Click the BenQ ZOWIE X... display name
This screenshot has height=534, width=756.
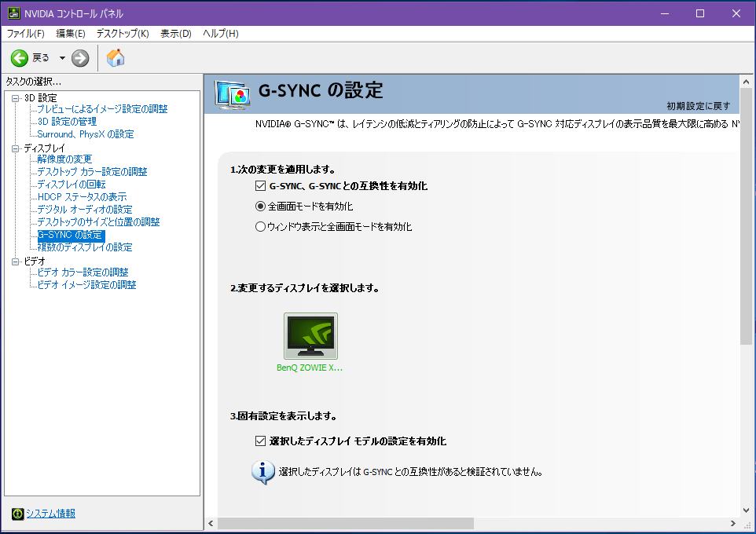click(310, 368)
